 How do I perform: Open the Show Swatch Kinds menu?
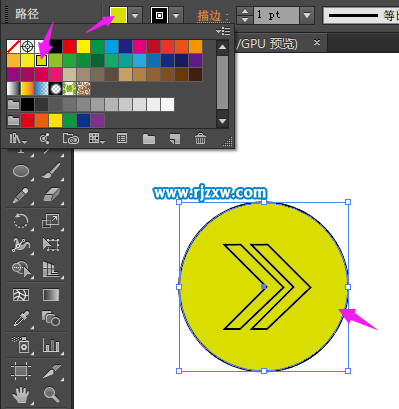click(x=97, y=138)
